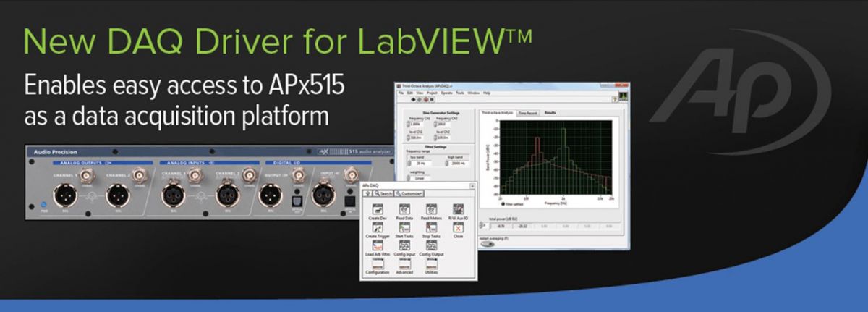Switch to the Results tab
868x312 pixels.
coord(550,113)
